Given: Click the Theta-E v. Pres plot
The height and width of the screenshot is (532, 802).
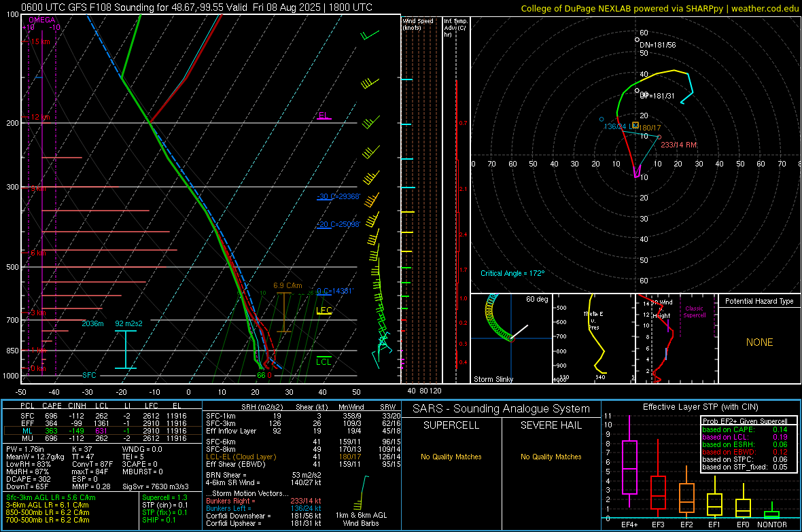Looking at the screenshot, I should [x=594, y=338].
